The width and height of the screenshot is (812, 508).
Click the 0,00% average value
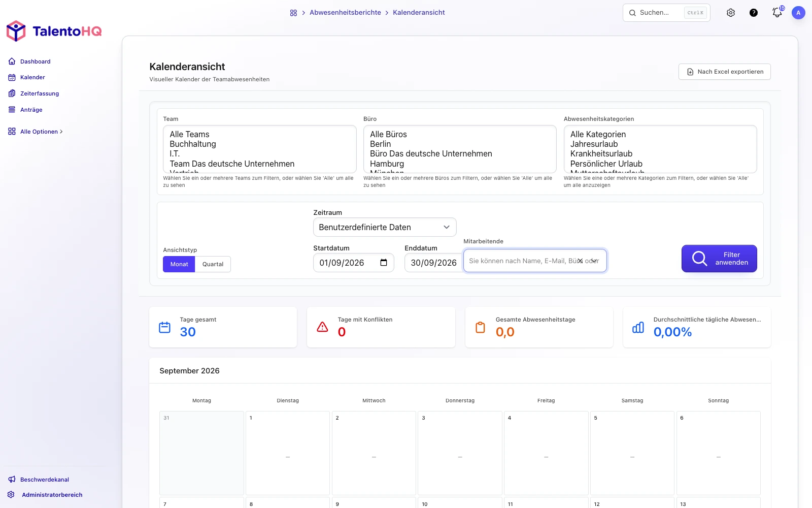click(x=672, y=332)
